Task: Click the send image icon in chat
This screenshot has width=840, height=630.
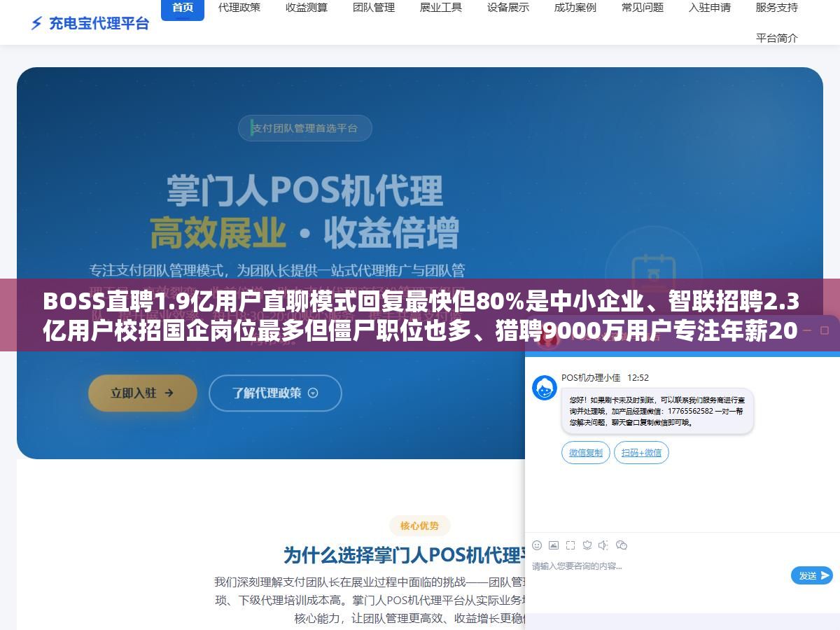Action: [x=554, y=545]
